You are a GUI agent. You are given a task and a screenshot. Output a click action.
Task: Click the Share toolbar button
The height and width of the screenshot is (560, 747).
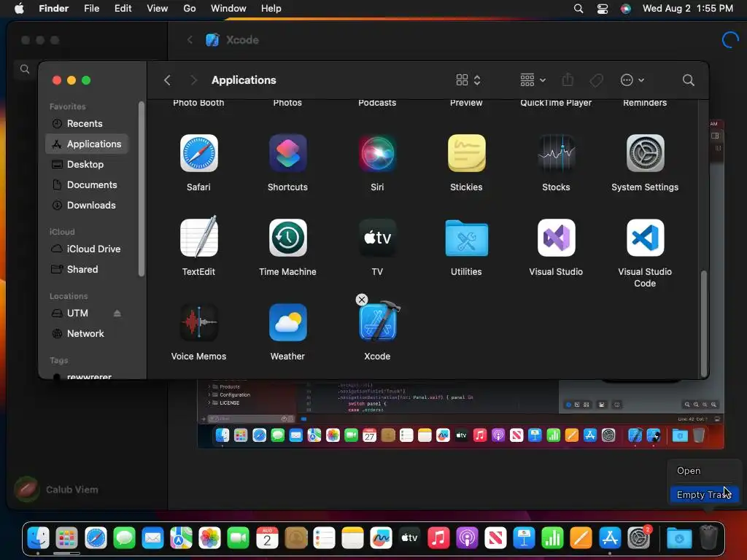point(568,80)
